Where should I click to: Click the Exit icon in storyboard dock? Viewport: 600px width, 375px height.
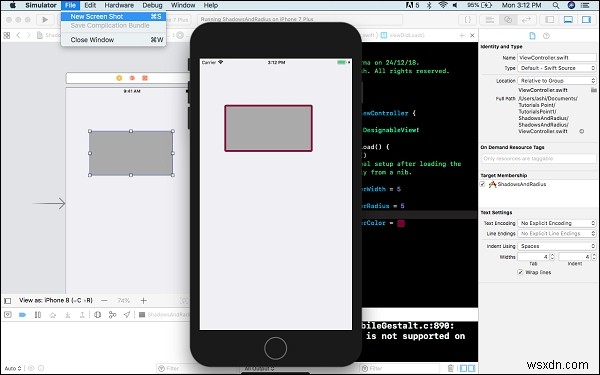145,78
